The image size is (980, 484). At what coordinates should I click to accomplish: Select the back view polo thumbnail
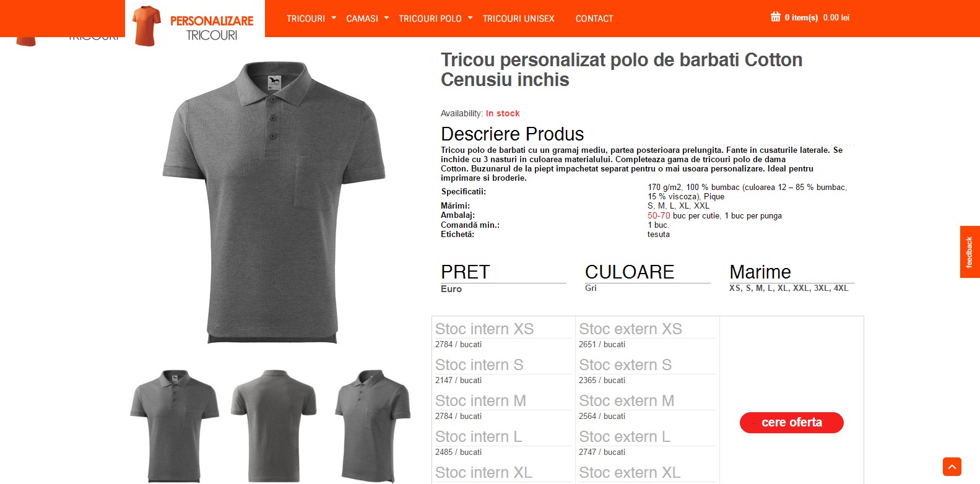pos(274,426)
